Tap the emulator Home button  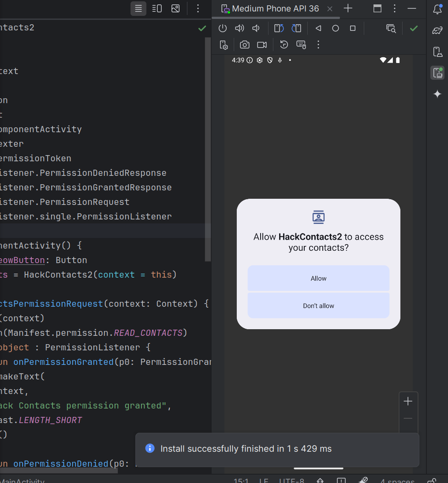pyautogui.click(x=336, y=28)
